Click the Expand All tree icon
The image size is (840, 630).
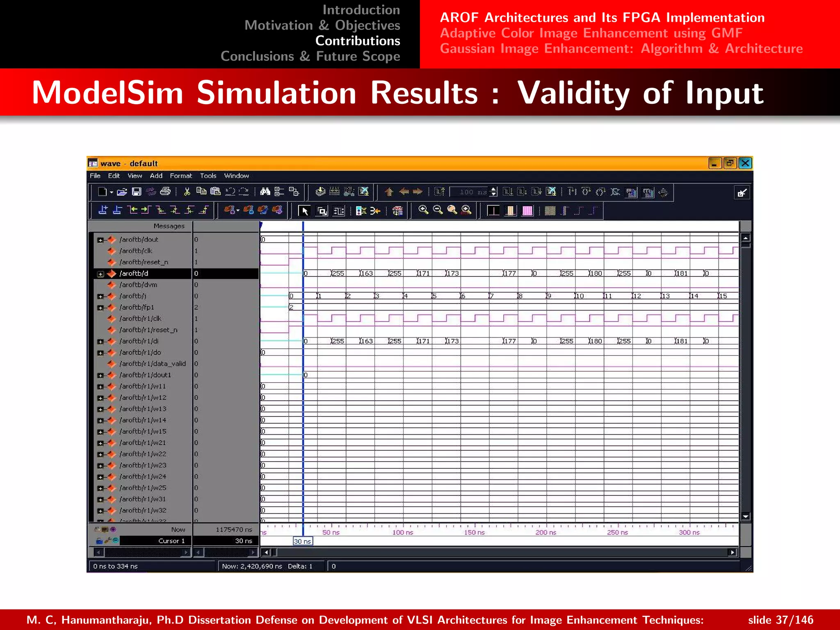(x=279, y=191)
